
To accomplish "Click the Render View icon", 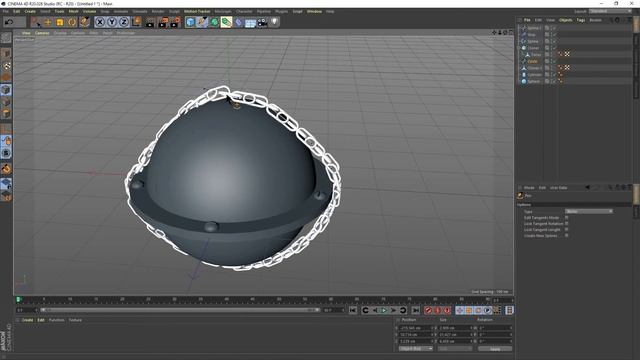I will pyautogui.click(x=150, y=22).
